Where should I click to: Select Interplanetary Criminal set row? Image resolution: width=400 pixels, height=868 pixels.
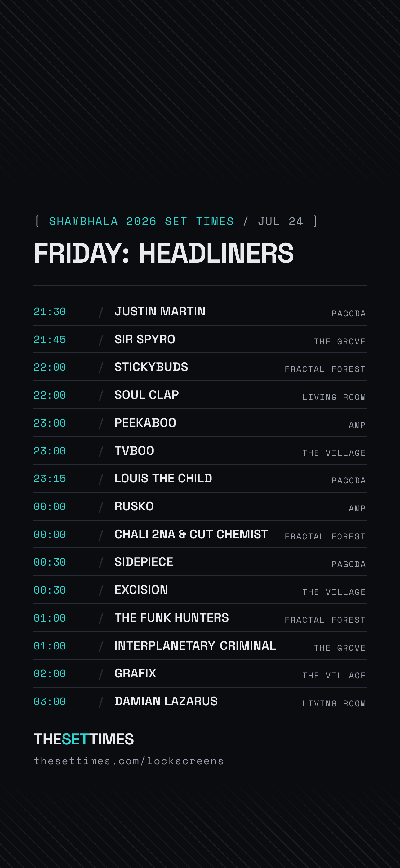click(x=200, y=646)
